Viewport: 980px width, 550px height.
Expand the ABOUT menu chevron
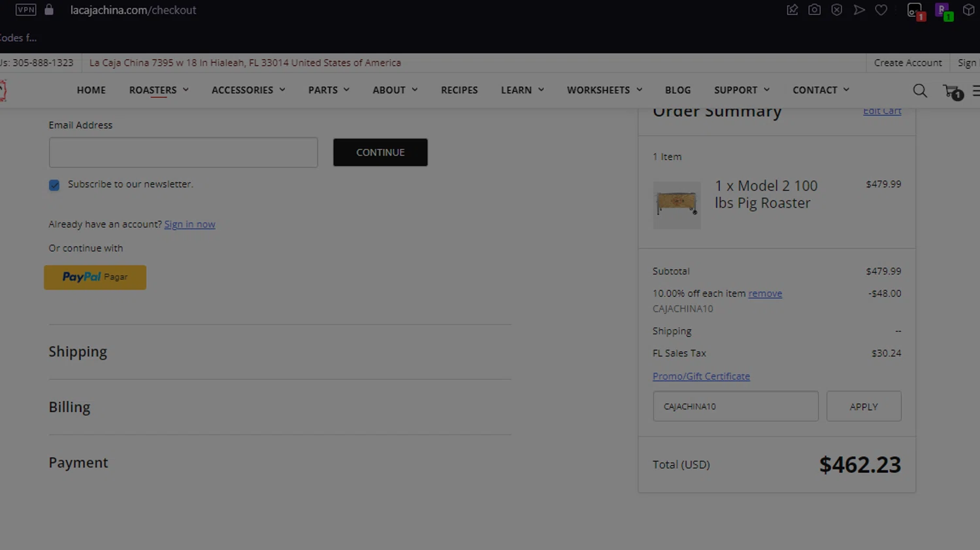(414, 89)
